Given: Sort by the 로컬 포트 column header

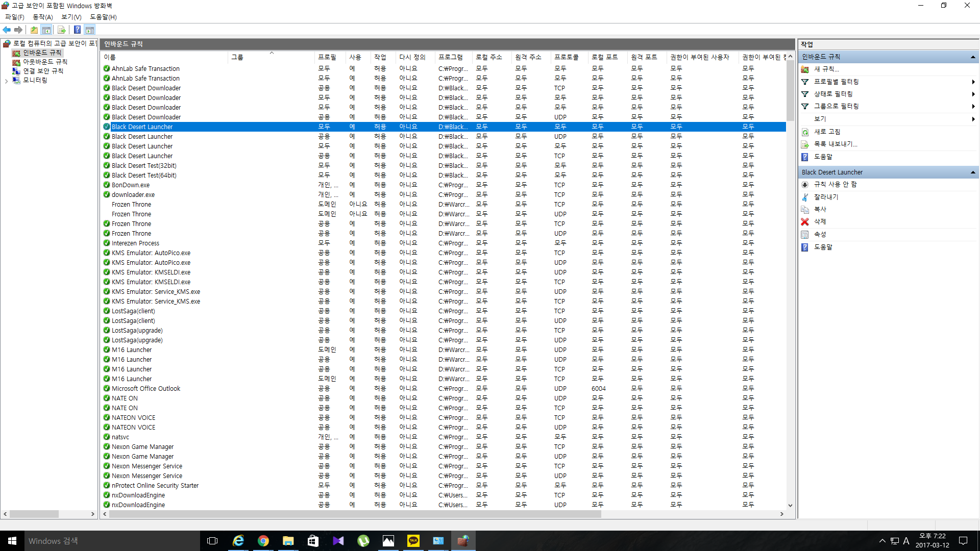Looking at the screenshot, I should [608, 57].
